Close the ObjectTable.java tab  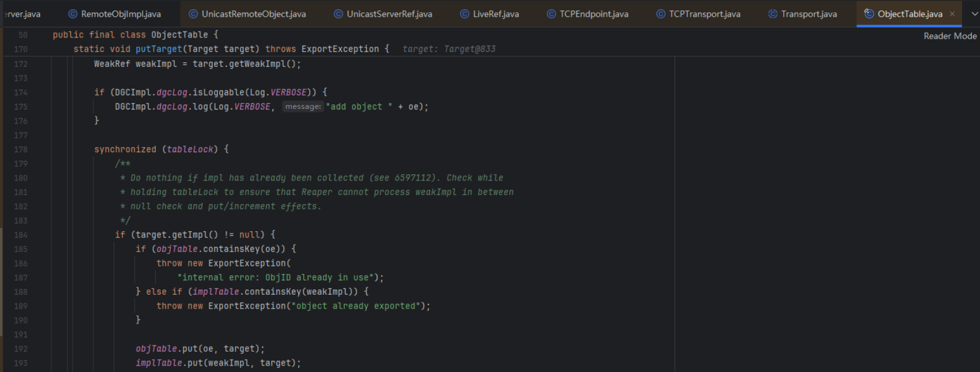click(x=952, y=14)
